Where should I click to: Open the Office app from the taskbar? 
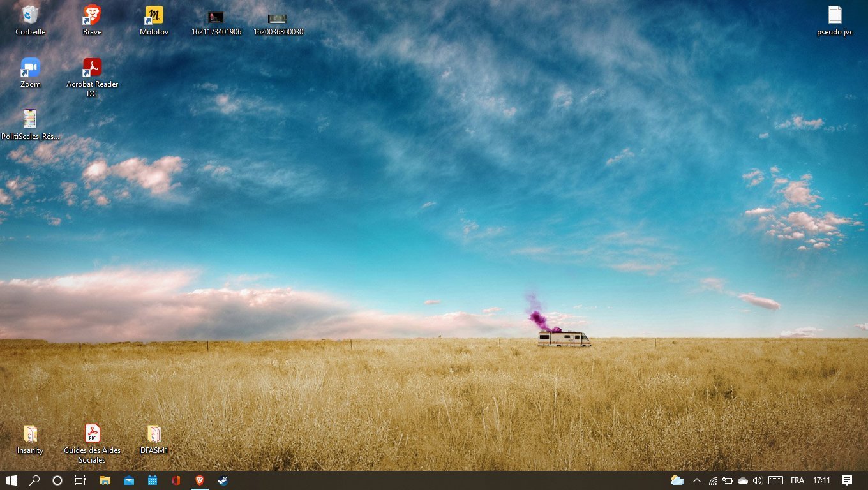click(176, 480)
